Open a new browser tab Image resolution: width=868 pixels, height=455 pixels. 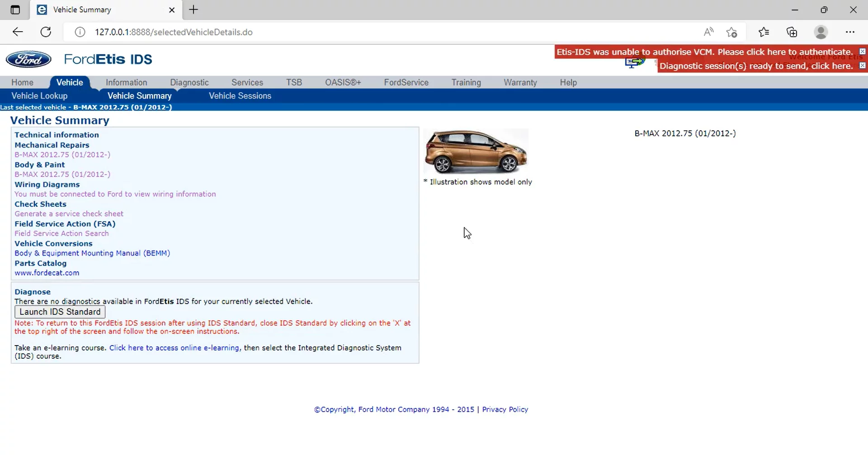click(193, 9)
